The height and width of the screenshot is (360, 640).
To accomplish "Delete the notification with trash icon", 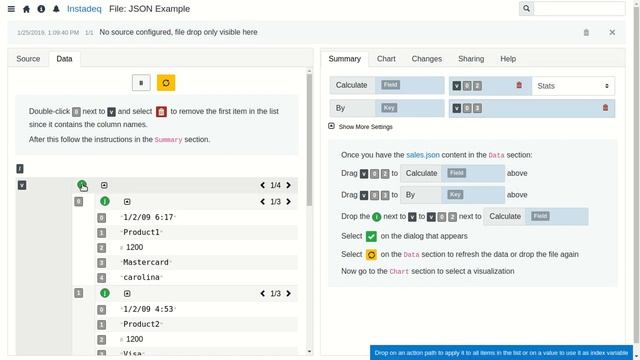I will (x=586, y=32).
